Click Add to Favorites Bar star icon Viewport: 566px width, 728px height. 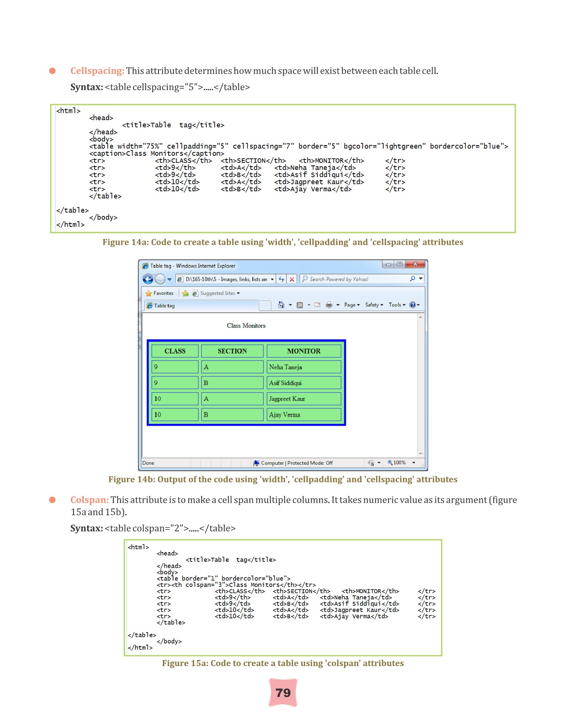tap(186, 293)
